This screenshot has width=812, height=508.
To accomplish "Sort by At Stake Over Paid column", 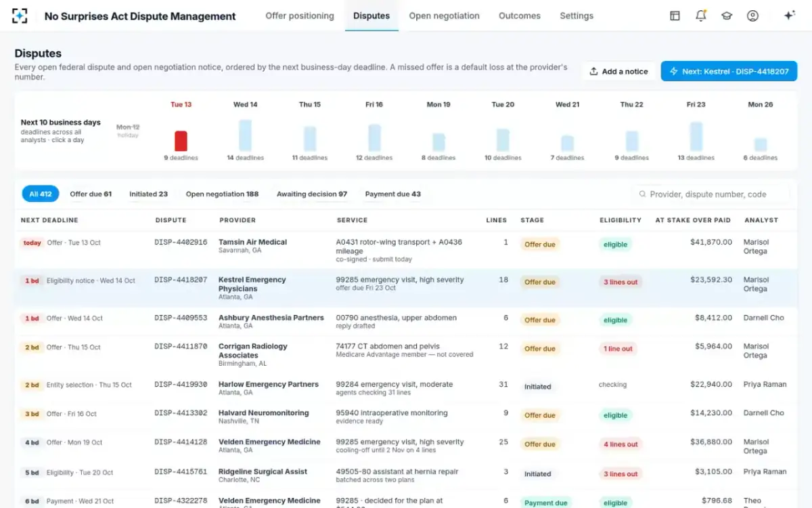I will 693,220.
